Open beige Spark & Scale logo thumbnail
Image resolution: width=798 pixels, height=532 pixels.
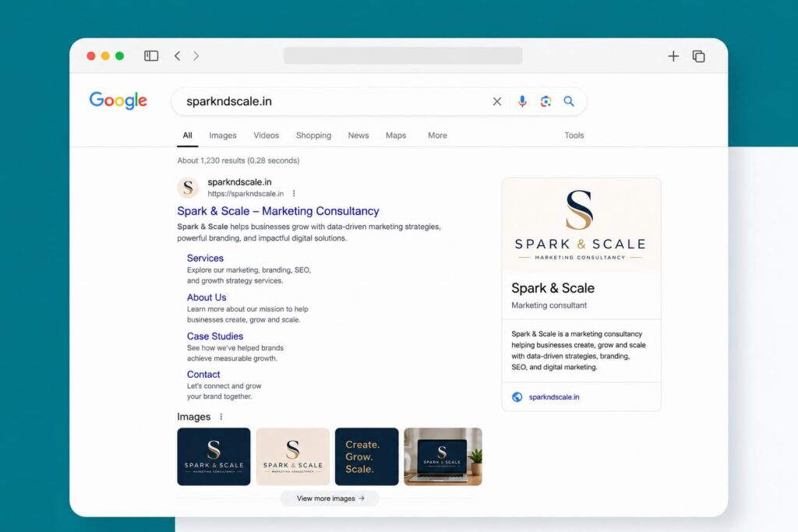293,456
